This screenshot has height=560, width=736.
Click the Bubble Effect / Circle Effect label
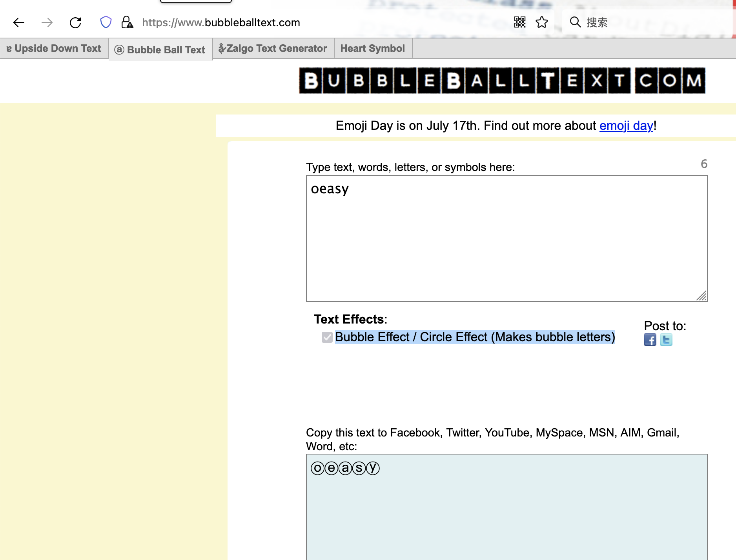click(x=475, y=337)
